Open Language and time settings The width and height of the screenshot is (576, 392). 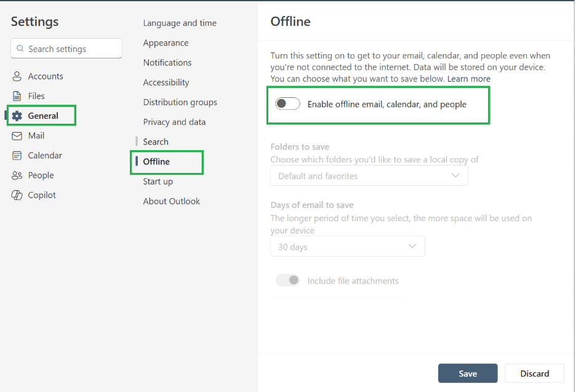[180, 23]
